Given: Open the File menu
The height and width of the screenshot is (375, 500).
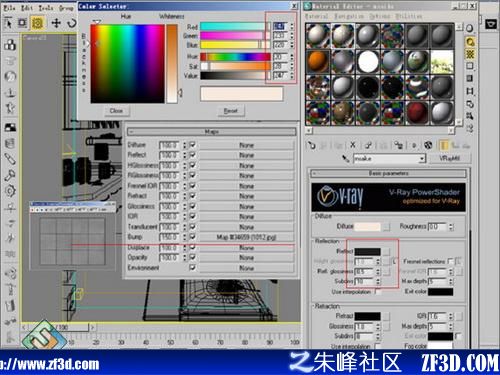Looking at the screenshot, I should (9, 8).
